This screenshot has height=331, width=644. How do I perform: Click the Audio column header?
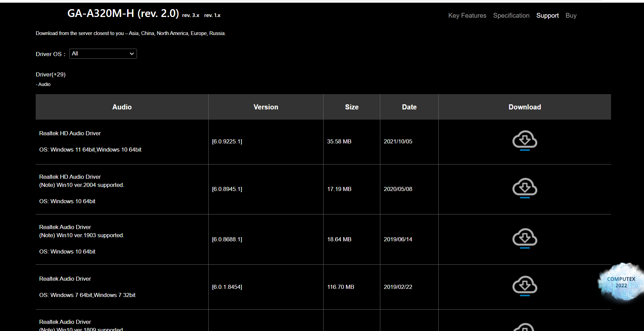(122, 107)
